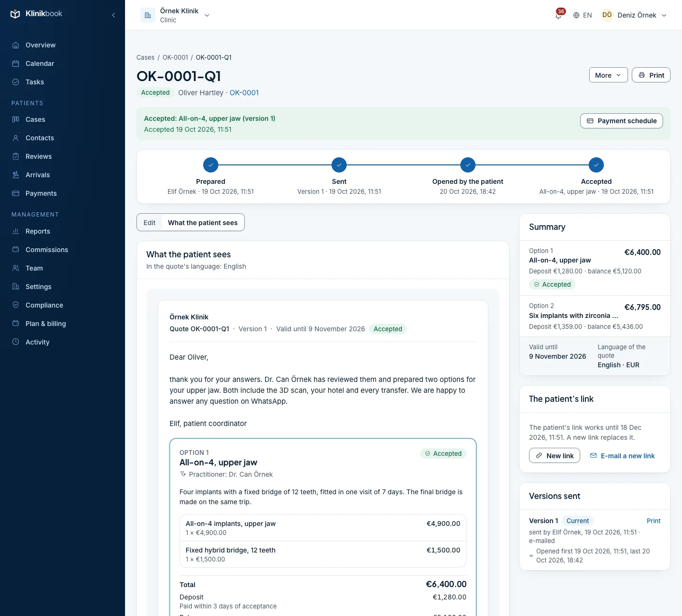Go to Cases in the breadcrumb

pos(145,57)
